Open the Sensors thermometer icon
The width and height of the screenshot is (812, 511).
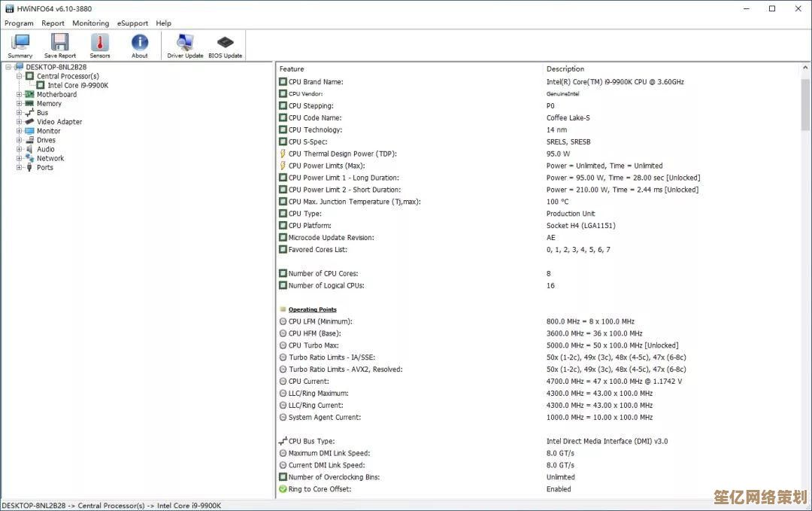click(100, 44)
